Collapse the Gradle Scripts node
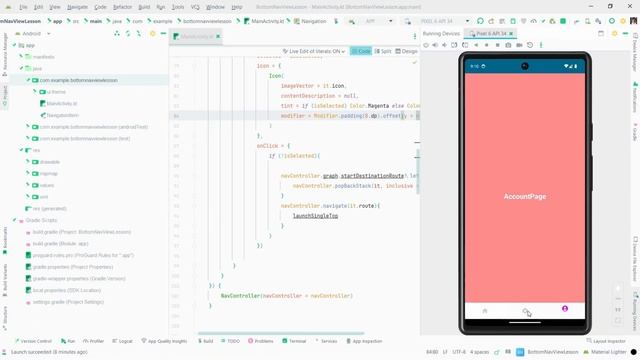The width and height of the screenshot is (640, 360). [x=15, y=220]
